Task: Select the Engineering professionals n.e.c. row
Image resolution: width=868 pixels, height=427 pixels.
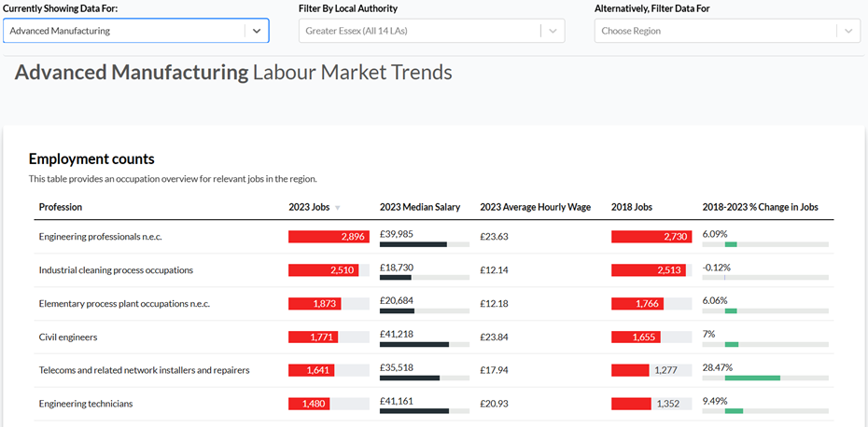Action: pos(100,237)
